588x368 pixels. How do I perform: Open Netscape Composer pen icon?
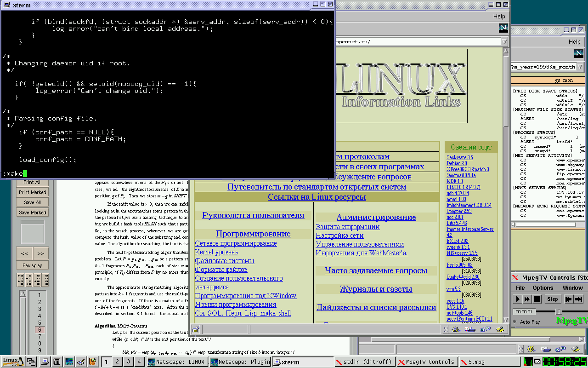pyautogui.click(x=500, y=329)
